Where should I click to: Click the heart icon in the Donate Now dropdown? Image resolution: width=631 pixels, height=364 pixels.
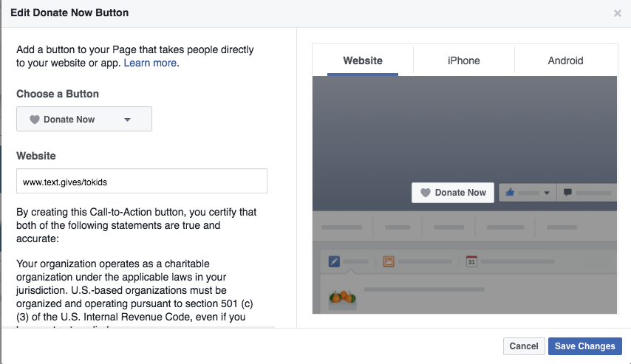coord(35,120)
